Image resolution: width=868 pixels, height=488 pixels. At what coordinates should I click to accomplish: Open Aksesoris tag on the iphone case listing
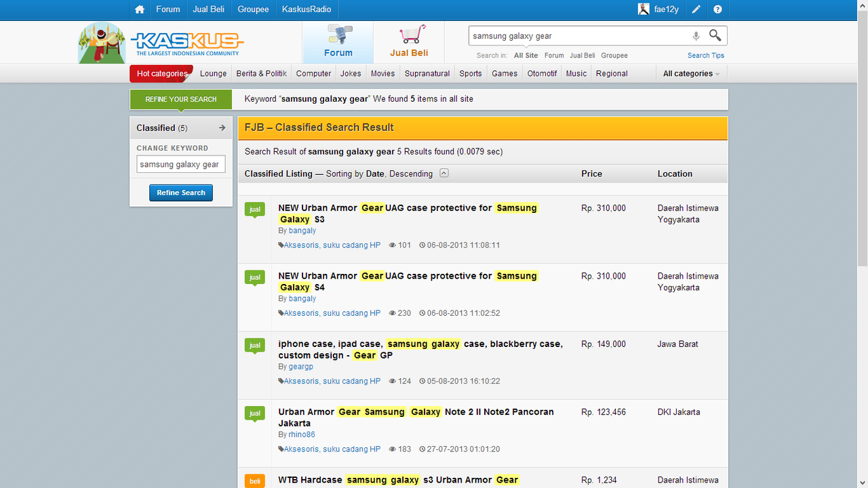332,381
